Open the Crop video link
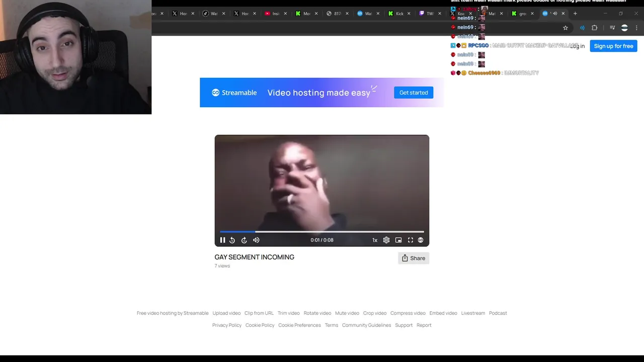 (x=375, y=313)
